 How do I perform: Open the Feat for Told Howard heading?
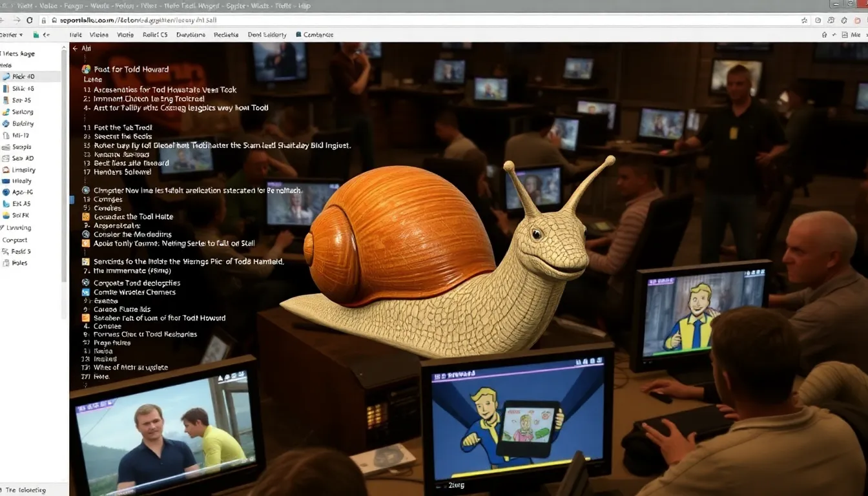(x=131, y=69)
